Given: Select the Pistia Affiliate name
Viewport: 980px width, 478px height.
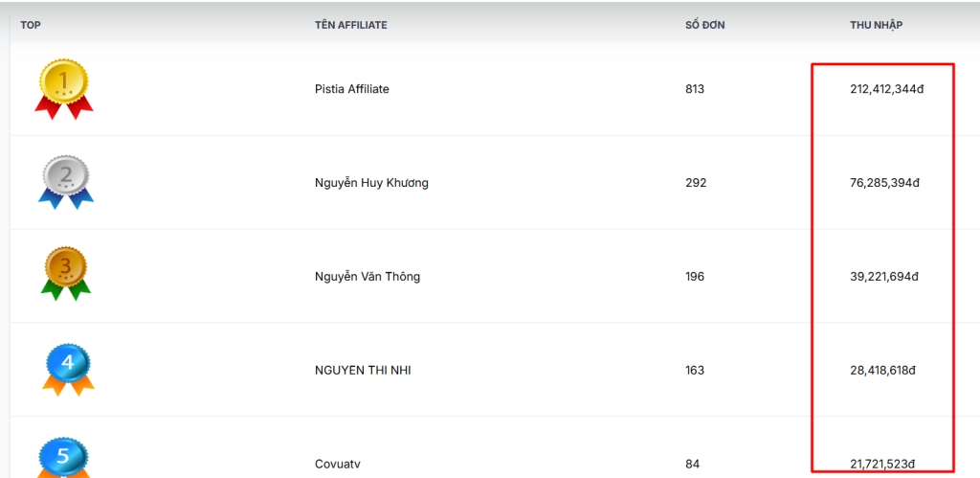Looking at the screenshot, I should coord(351,89).
